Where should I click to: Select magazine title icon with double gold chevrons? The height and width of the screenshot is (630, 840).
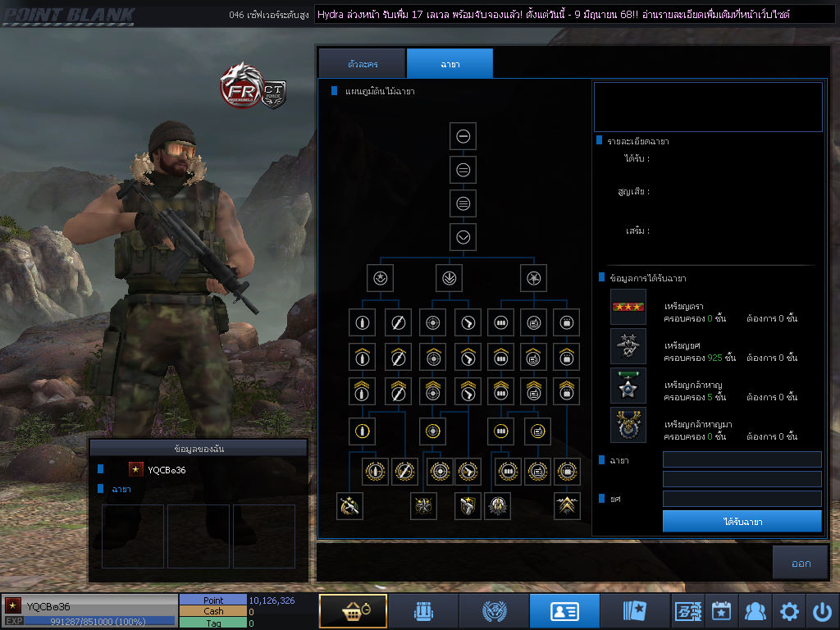(501, 391)
